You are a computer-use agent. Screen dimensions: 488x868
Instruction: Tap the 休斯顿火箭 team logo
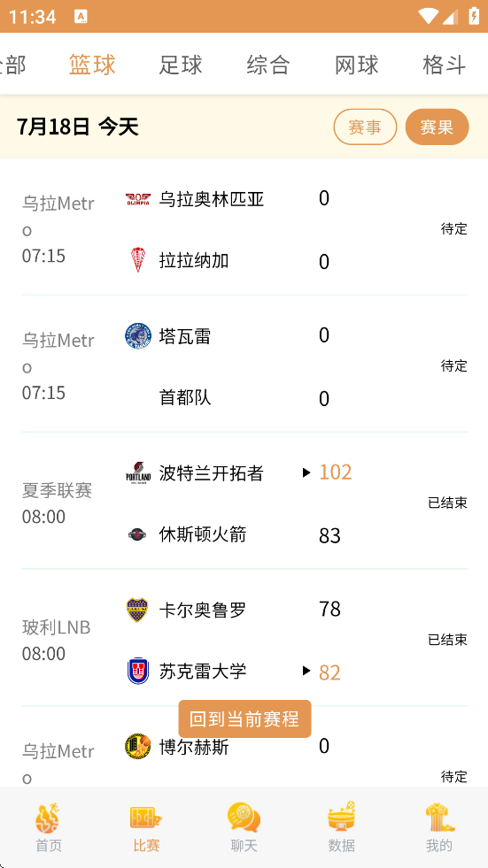[x=137, y=534]
